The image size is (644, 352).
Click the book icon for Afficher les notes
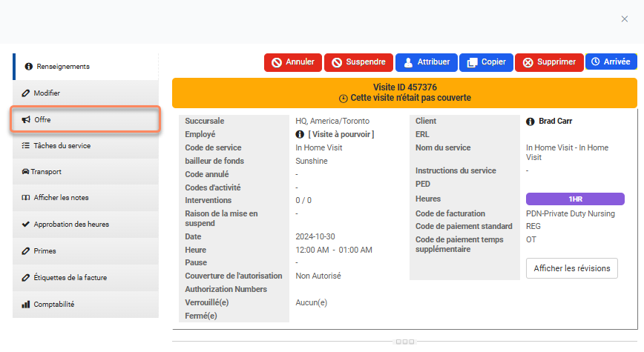pos(26,198)
